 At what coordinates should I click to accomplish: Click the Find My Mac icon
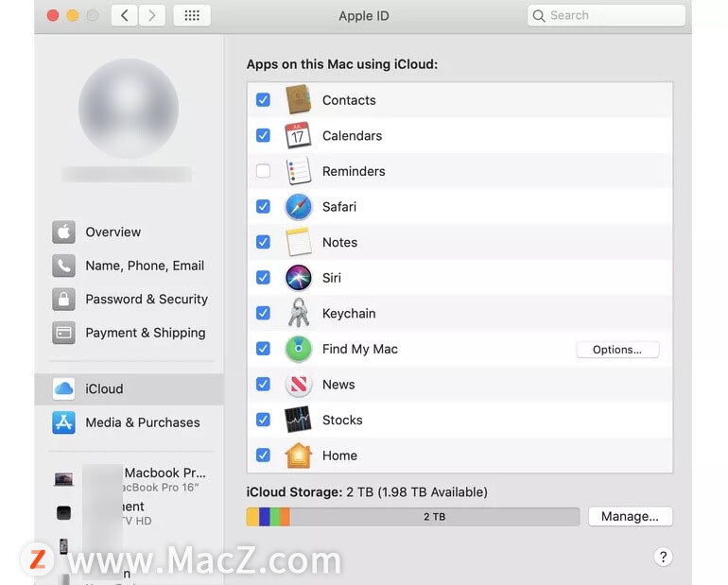pyautogui.click(x=298, y=349)
